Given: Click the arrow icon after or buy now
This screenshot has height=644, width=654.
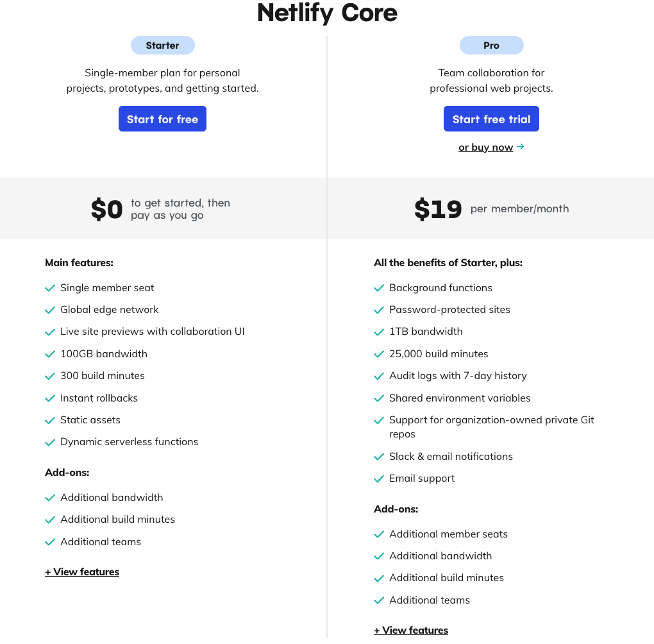Looking at the screenshot, I should click(520, 147).
